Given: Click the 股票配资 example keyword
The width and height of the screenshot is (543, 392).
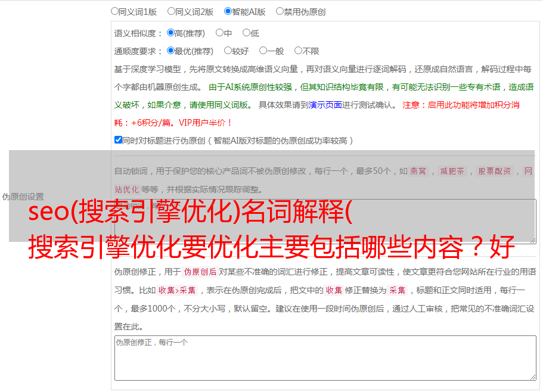Looking at the screenshot, I should tap(495, 171).
